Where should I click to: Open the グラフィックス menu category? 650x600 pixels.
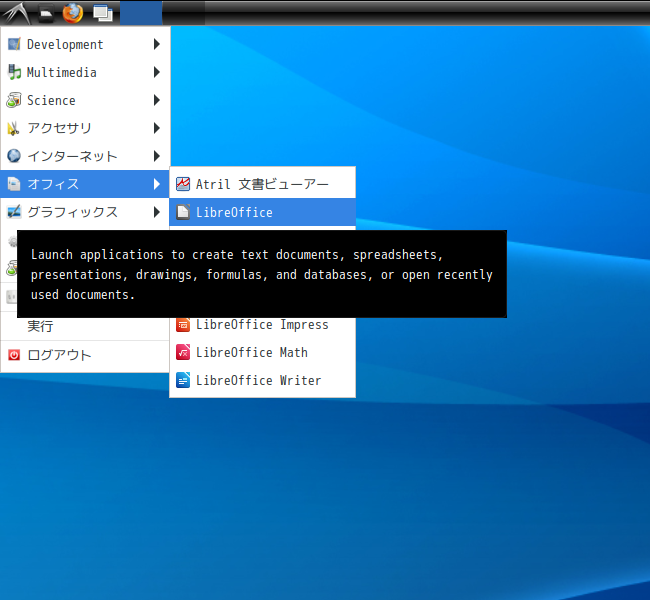85,212
